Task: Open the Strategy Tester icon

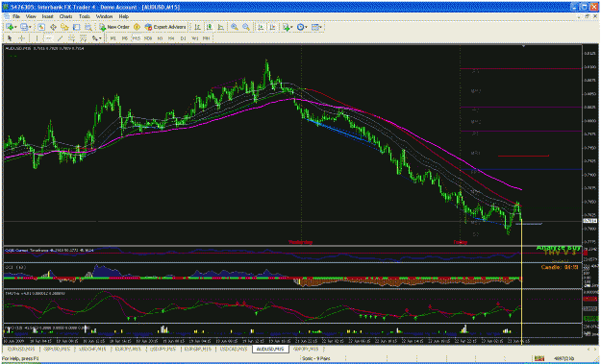Action: 88,27
